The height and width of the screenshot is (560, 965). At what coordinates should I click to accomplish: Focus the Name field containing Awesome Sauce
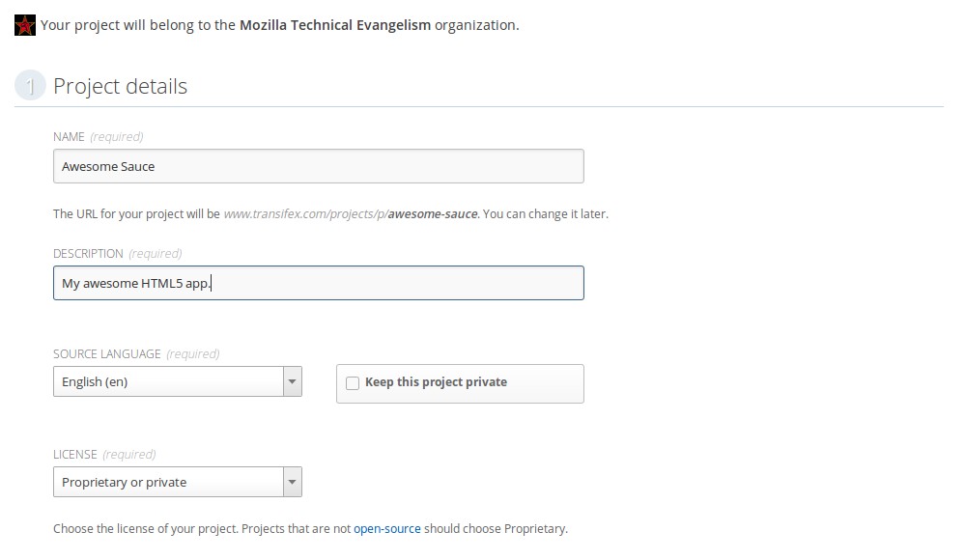point(318,166)
